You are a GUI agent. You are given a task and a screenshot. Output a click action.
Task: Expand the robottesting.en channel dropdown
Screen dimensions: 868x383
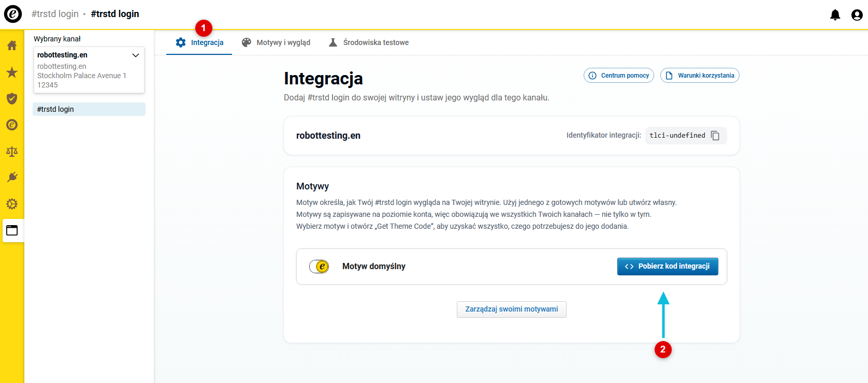136,55
